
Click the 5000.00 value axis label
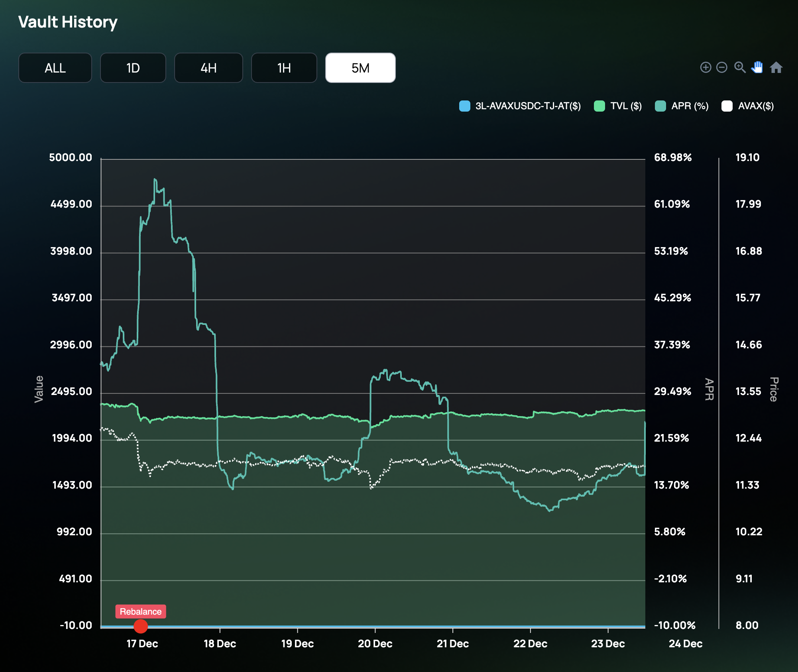click(71, 157)
